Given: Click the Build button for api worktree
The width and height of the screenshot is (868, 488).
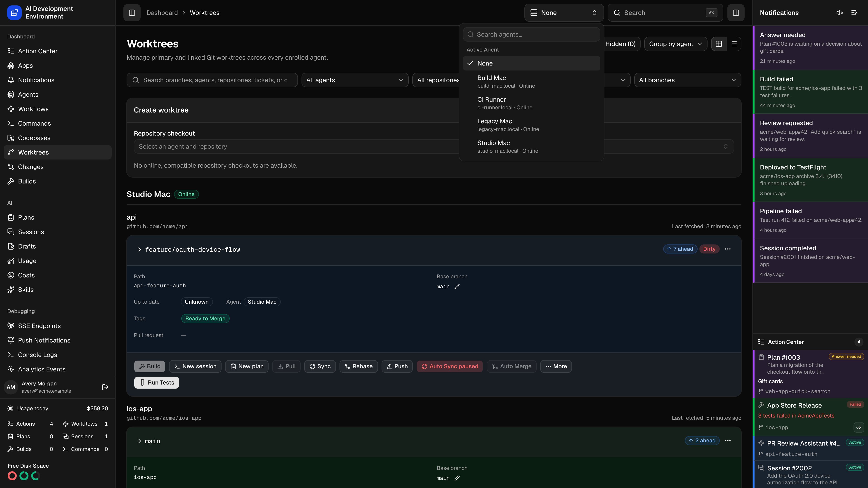Looking at the screenshot, I should pyautogui.click(x=150, y=366).
